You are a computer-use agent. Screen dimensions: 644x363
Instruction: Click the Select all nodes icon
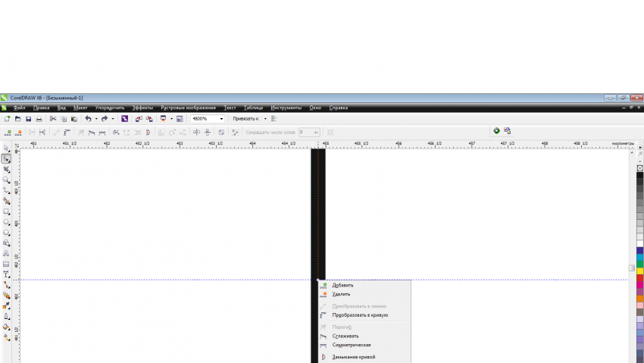click(x=235, y=132)
